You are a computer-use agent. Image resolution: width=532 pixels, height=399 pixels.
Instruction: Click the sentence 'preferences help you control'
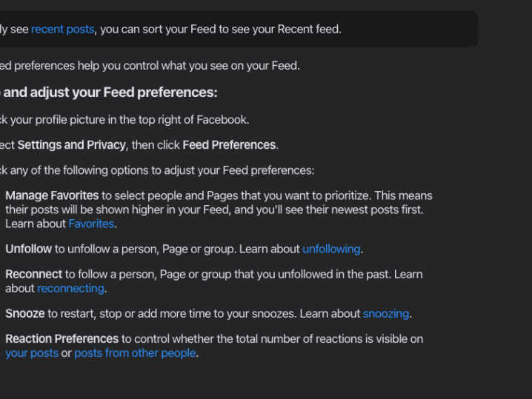click(x=150, y=66)
